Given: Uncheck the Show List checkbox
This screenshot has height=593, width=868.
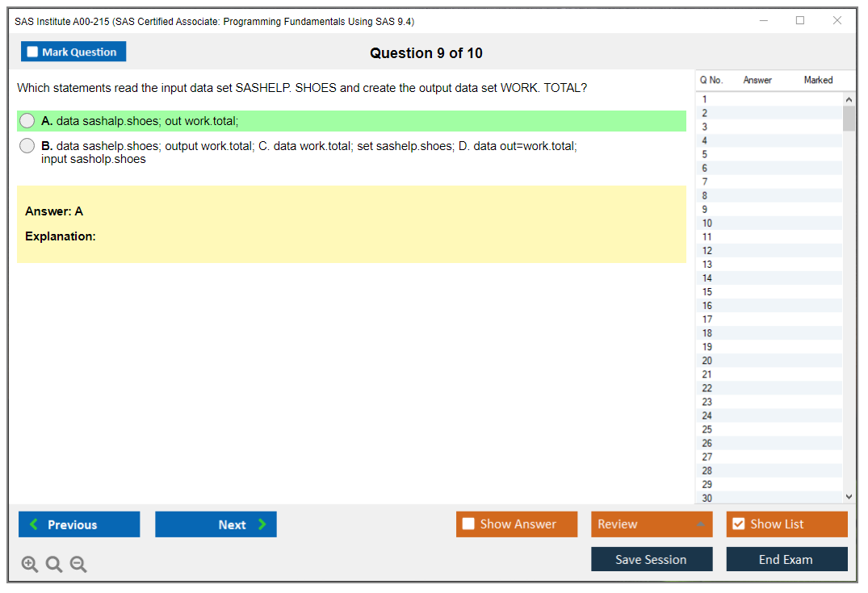Looking at the screenshot, I should pos(738,524).
